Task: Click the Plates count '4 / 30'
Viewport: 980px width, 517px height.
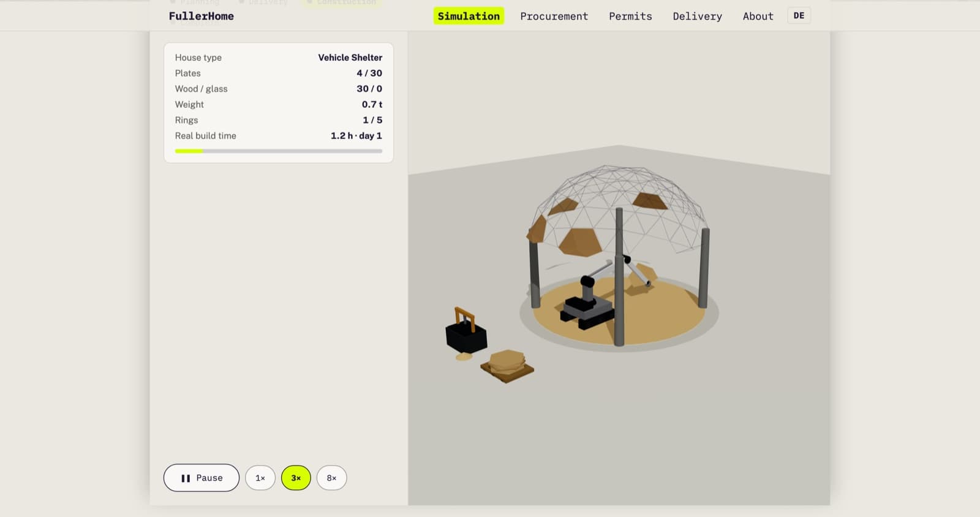Action: coord(369,73)
